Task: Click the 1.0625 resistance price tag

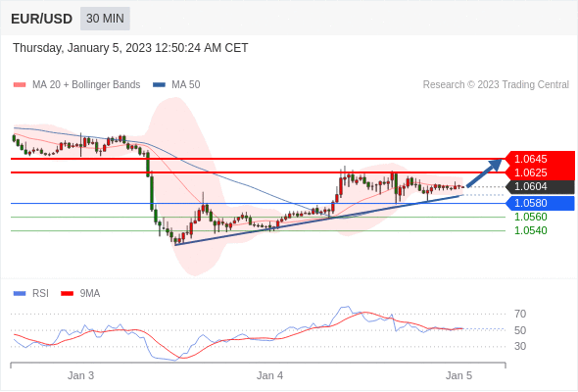Action: tap(540, 172)
